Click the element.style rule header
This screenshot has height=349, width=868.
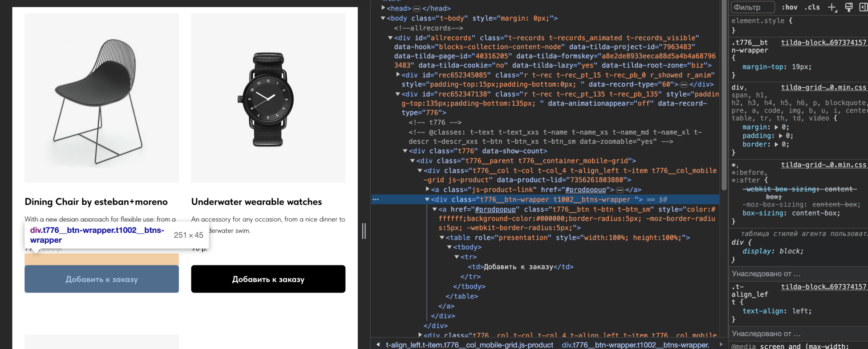762,21
